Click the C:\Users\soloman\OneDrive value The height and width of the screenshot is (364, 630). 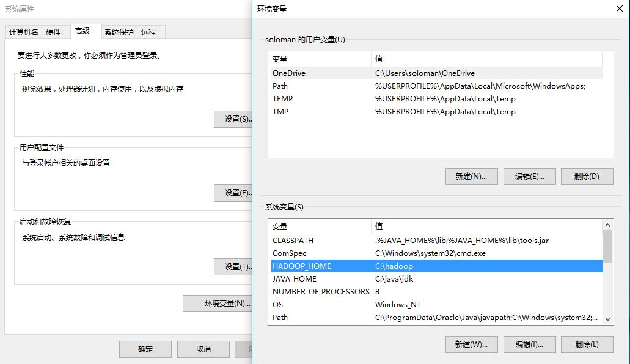[x=425, y=73]
